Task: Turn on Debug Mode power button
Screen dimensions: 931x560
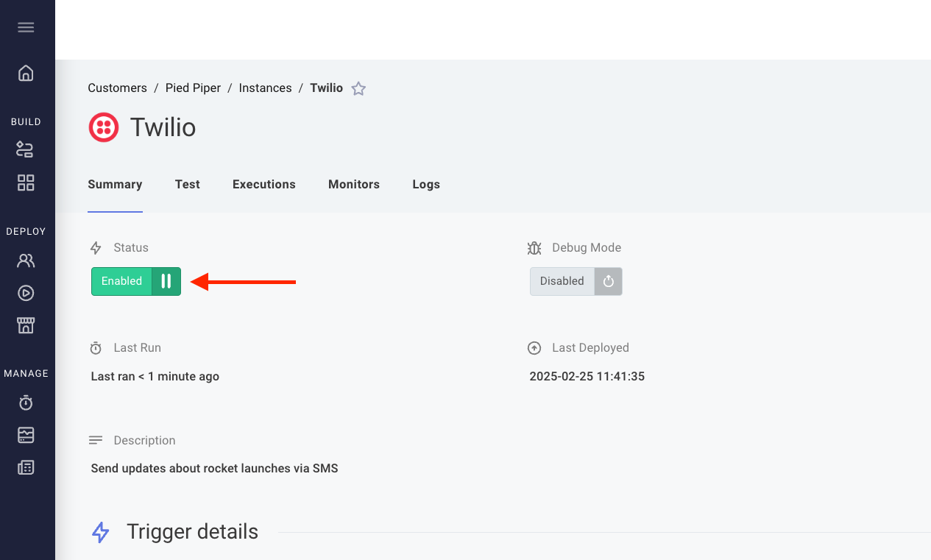Action: (x=608, y=281)
